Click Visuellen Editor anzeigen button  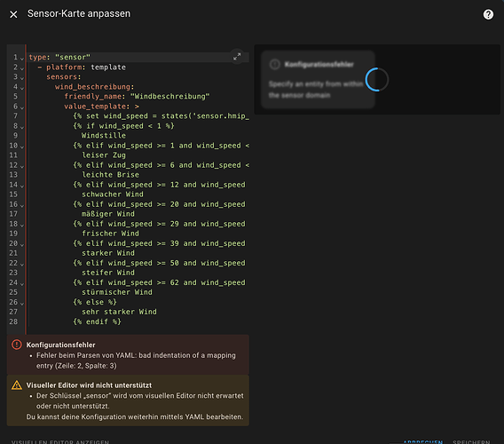coord(60,442)
